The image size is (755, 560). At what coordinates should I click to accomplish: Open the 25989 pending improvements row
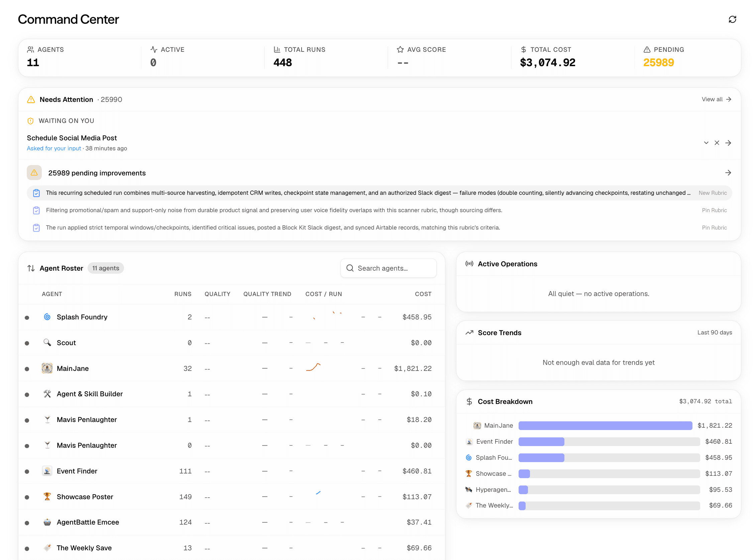tap(379, 173)
